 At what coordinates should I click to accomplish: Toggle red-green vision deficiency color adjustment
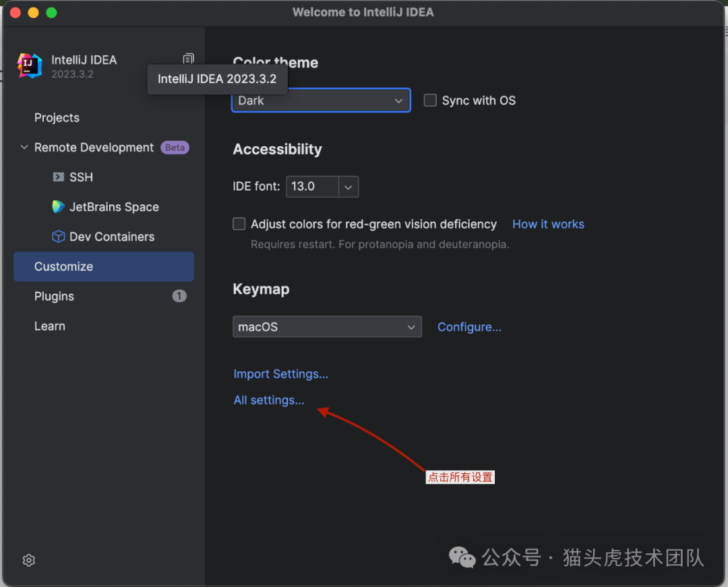[239, 224]
